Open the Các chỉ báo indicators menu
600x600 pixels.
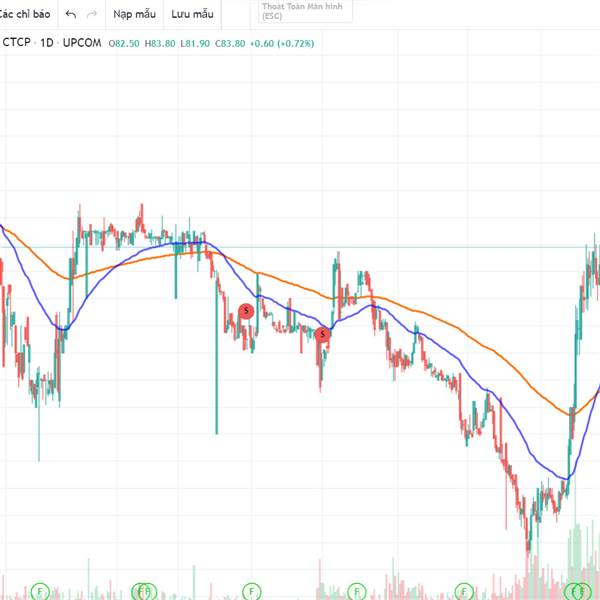click(24, 15)
